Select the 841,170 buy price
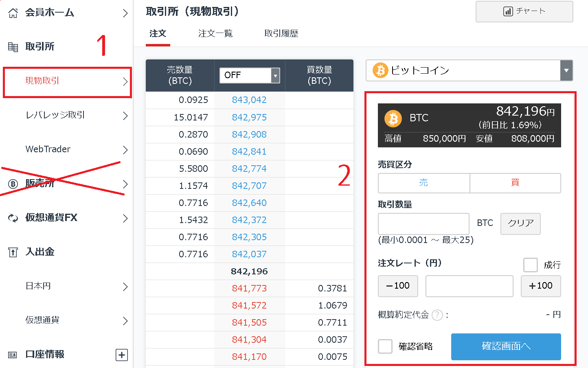Viewport: 588px width, 368px height. (x=249, y=357)
